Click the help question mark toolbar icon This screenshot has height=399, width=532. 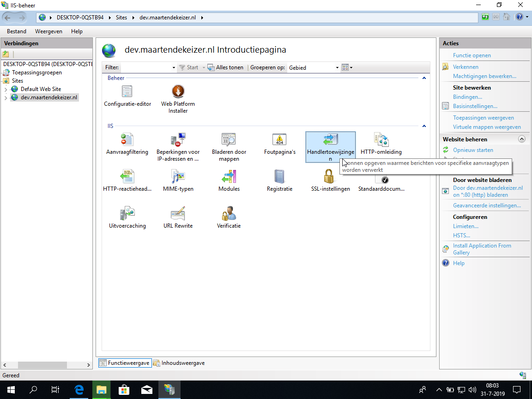tap(519, 17)
